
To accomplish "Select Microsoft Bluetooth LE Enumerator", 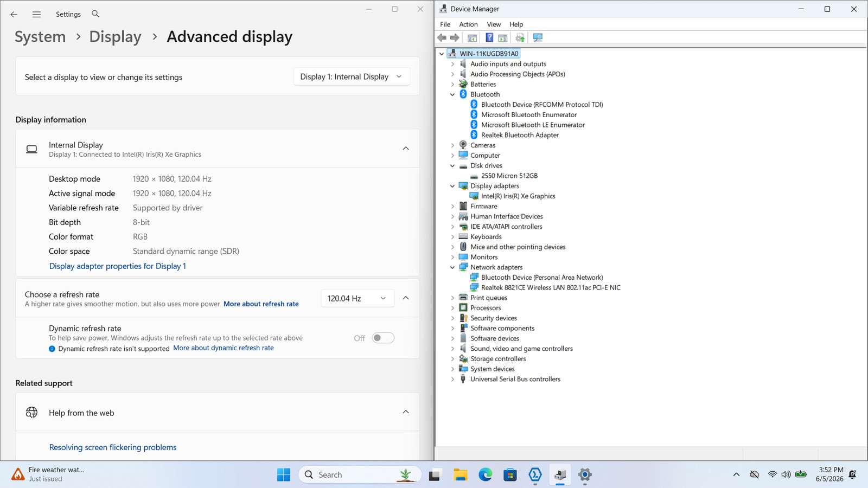I will tap(533, 125).
